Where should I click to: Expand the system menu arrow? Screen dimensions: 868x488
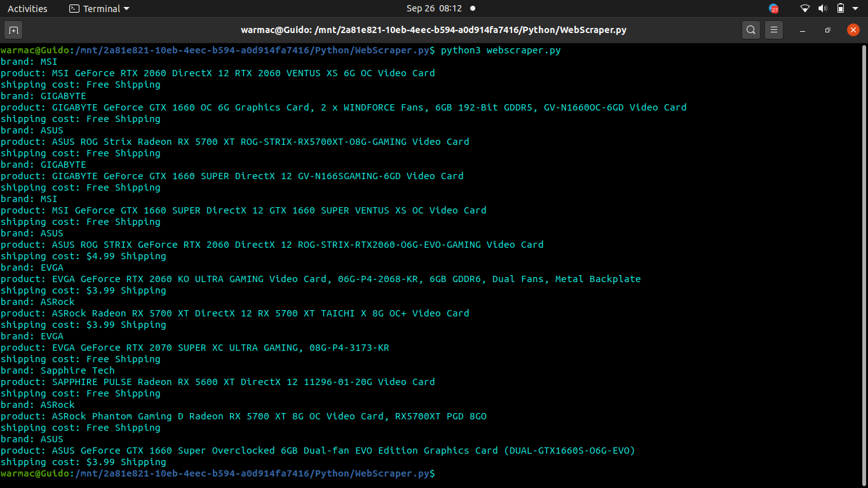coord(857,9)
